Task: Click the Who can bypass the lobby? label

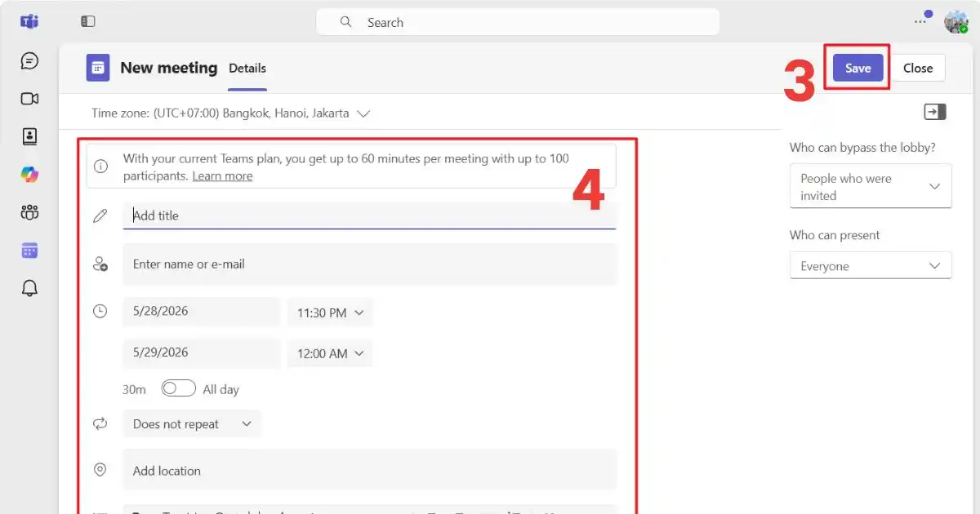Action: pyautogui.click(x=862, y=148)
